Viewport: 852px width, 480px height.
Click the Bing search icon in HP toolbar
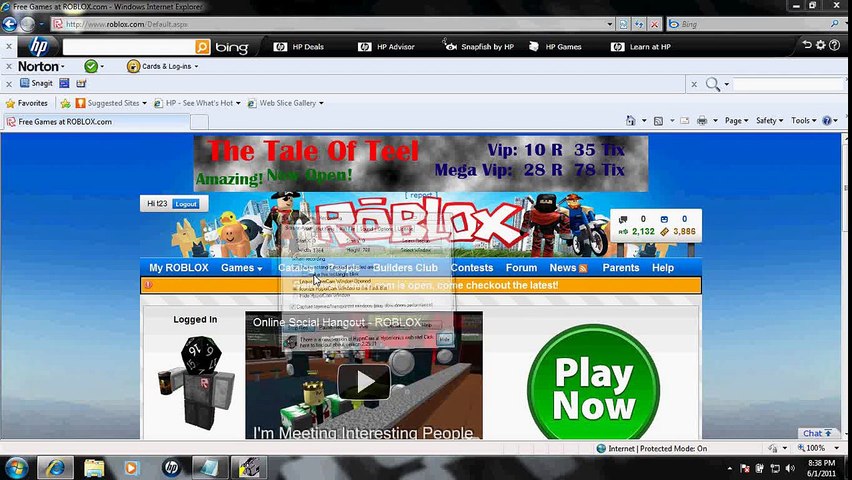202,47
